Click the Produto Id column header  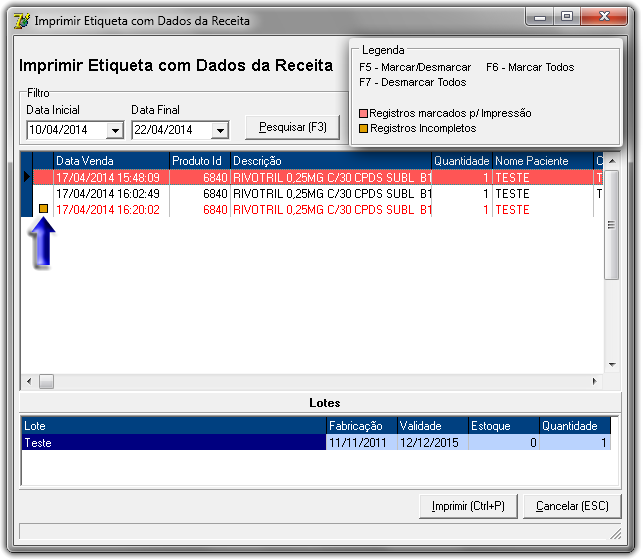click(200, 161)
